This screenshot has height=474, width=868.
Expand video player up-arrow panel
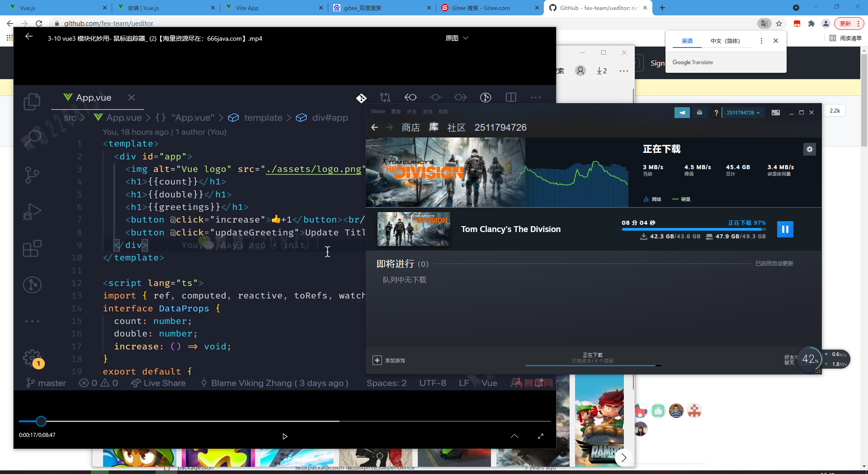pyautogui.click(x=514, y=436)
